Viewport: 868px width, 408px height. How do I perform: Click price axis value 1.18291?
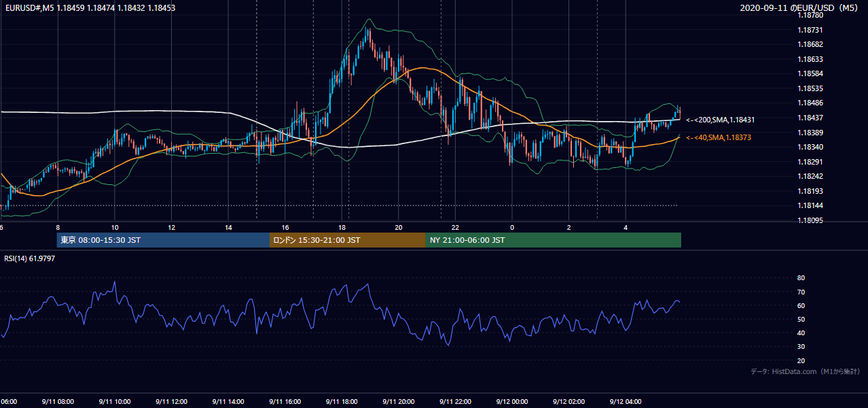810,162
